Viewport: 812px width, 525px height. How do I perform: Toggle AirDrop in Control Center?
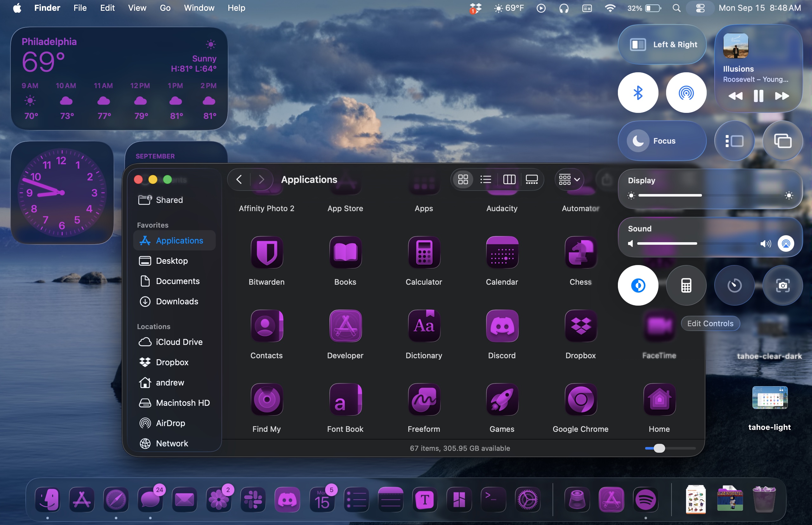(686, 92)
